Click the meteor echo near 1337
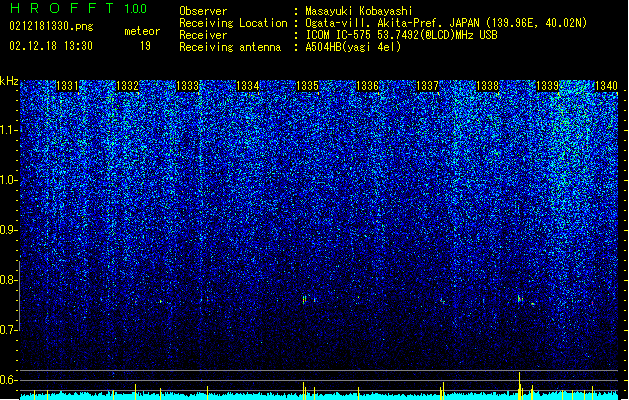The height and width of the screenshot is (400, 629). [442, 300]
